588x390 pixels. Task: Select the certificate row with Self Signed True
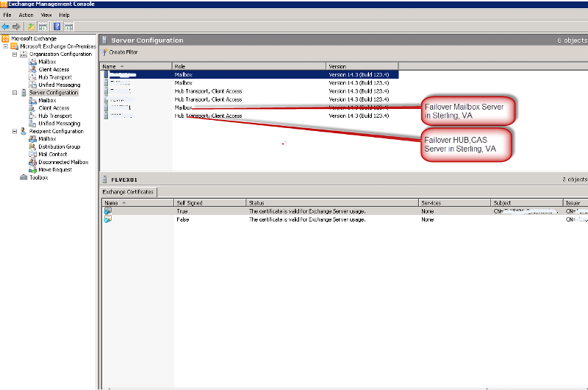345,211
